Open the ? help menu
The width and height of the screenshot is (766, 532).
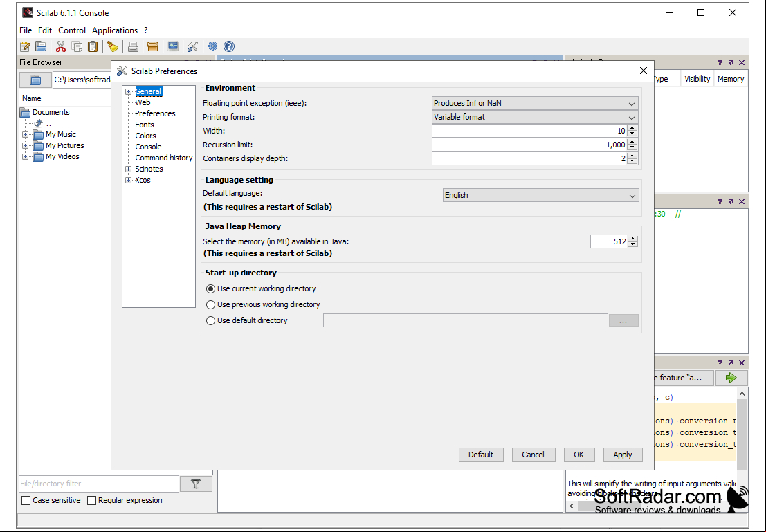pos(145,30)
